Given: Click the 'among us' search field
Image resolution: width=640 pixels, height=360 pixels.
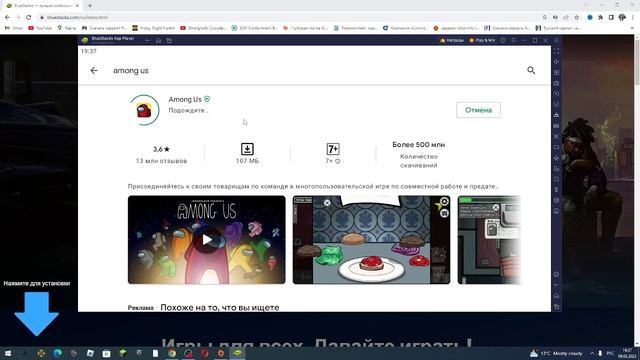Looking at the screenshot, I should tap(314, 70).
